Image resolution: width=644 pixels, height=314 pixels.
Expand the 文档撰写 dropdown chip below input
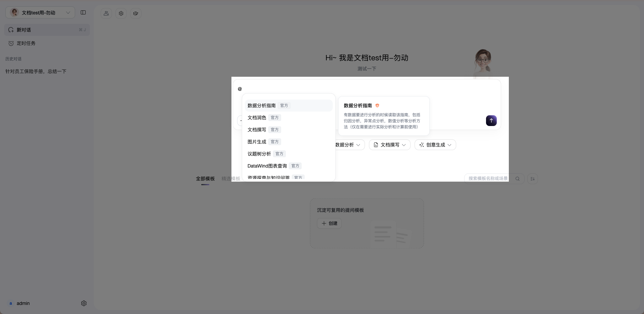[x=390, y=145]
